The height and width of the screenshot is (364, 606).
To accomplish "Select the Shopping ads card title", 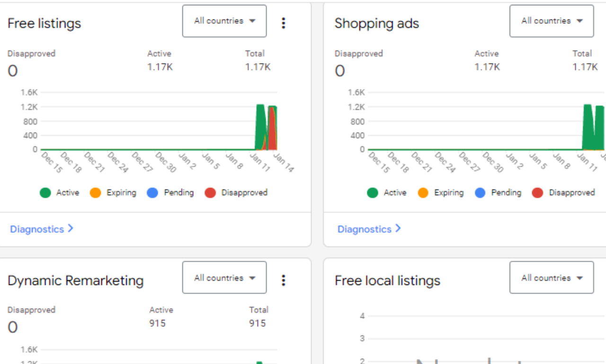I will [x=376, y=23].
